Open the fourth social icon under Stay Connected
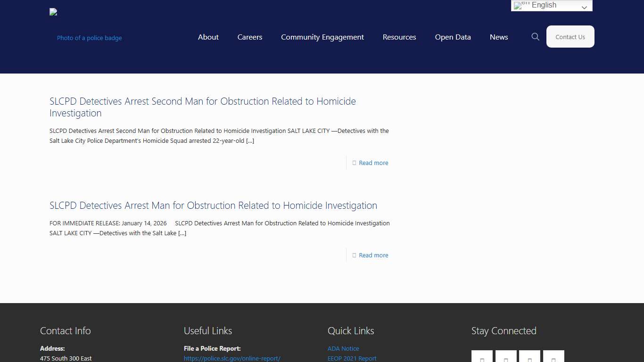The height and width of the screenshot is (362, 644). pos(553,357)
